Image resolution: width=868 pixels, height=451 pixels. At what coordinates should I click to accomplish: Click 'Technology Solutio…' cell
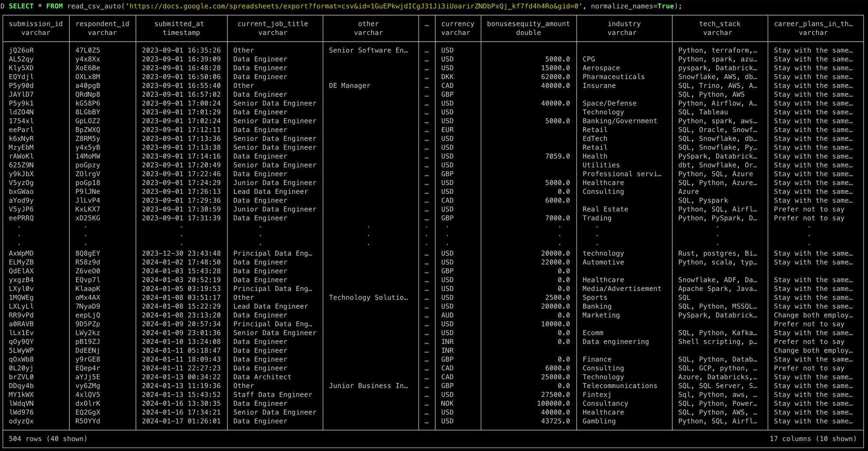[368, 297]
